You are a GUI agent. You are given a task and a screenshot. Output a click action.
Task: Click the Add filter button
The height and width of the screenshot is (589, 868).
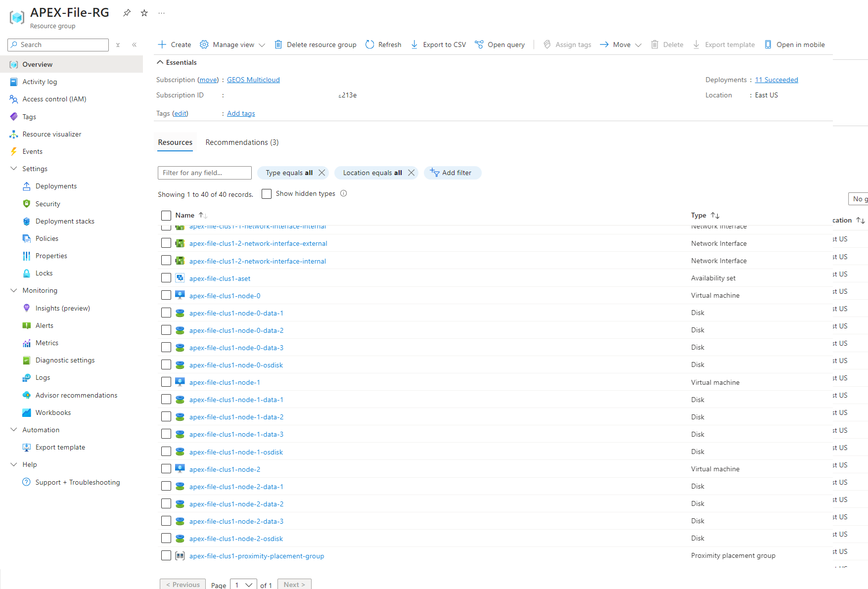452,173
